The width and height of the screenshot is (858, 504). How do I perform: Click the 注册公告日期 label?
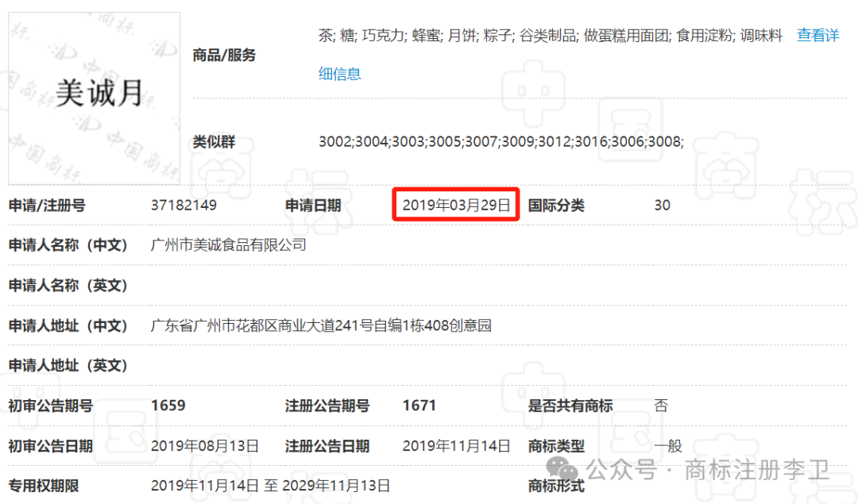click(x=327, y=446)
